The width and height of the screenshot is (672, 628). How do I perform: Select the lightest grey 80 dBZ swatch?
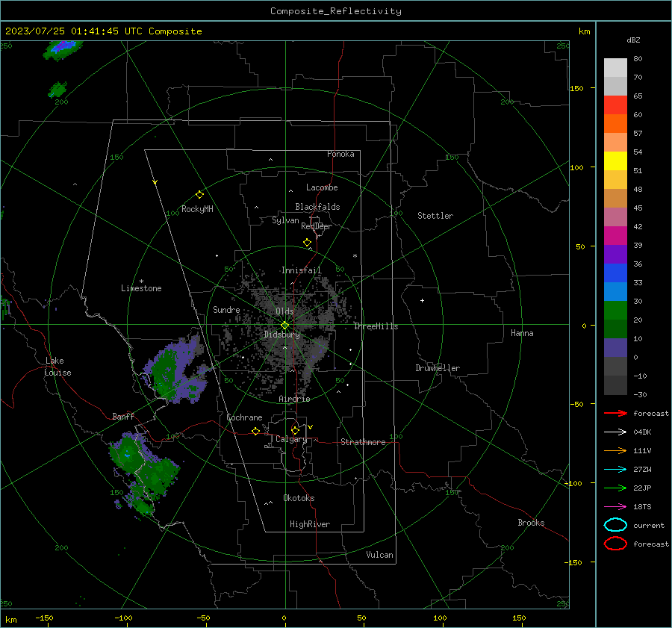[615, 68]
